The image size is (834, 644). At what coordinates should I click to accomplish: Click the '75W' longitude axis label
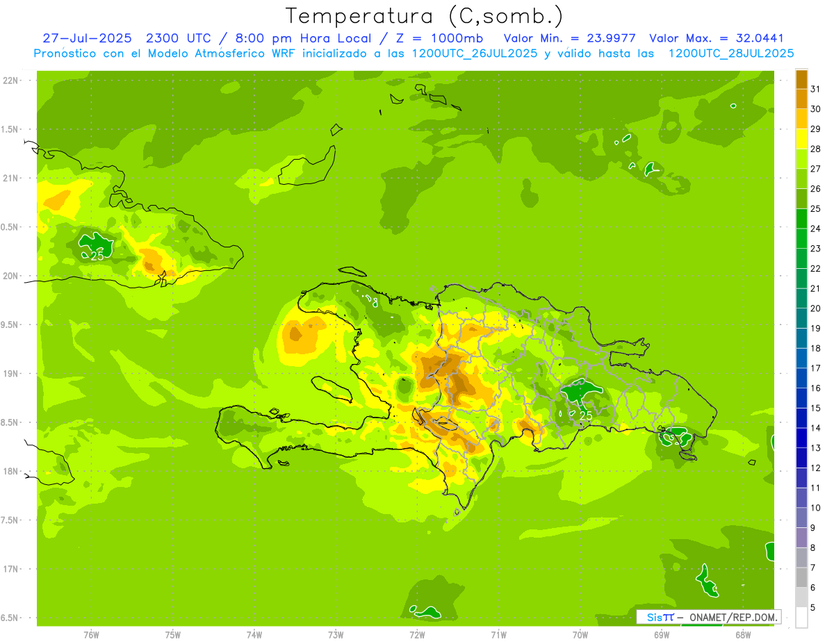[x=172, y=634]
